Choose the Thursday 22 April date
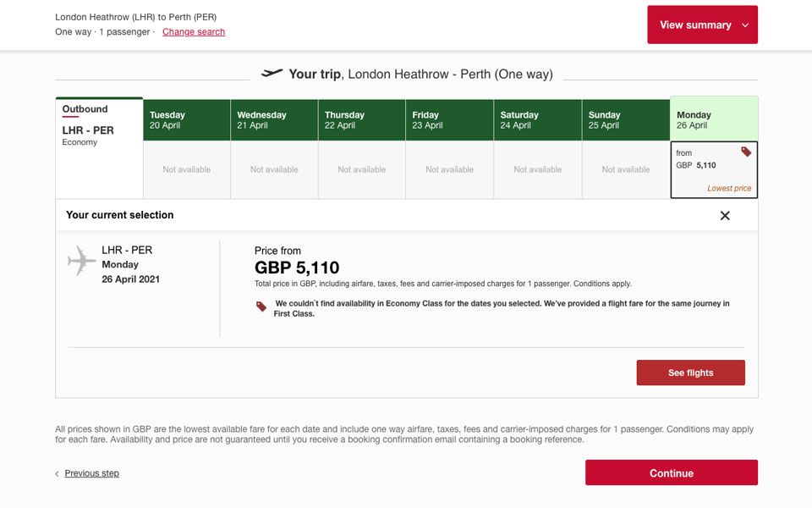The width and height of the screenshot is (812, 508). (x=362, y=120)
